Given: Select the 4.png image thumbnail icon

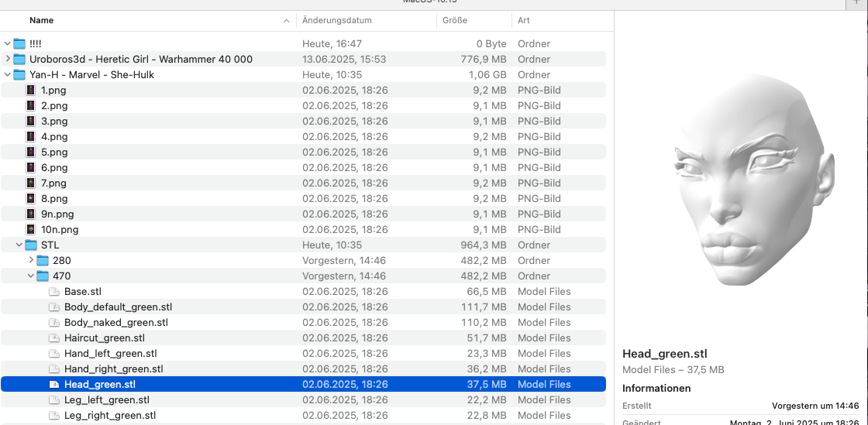Looking at the screenshot, I should click(x=31, y=136).
